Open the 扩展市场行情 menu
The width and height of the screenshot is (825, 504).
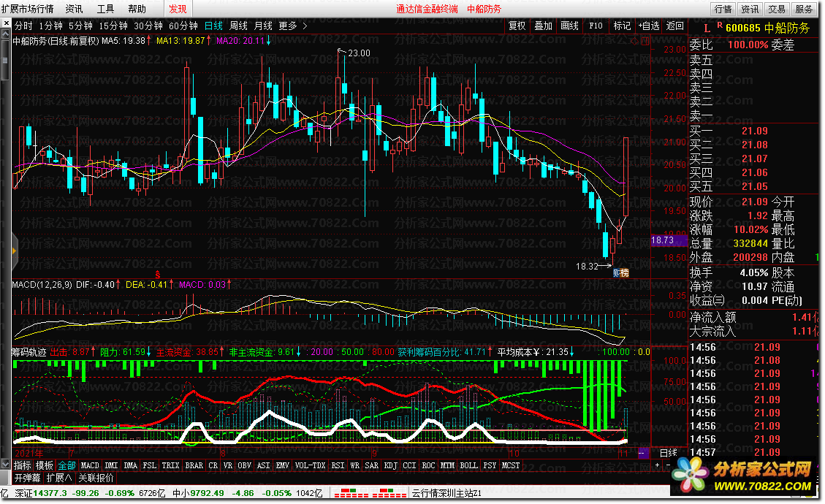pyautogui.click(x=27, y=9)
